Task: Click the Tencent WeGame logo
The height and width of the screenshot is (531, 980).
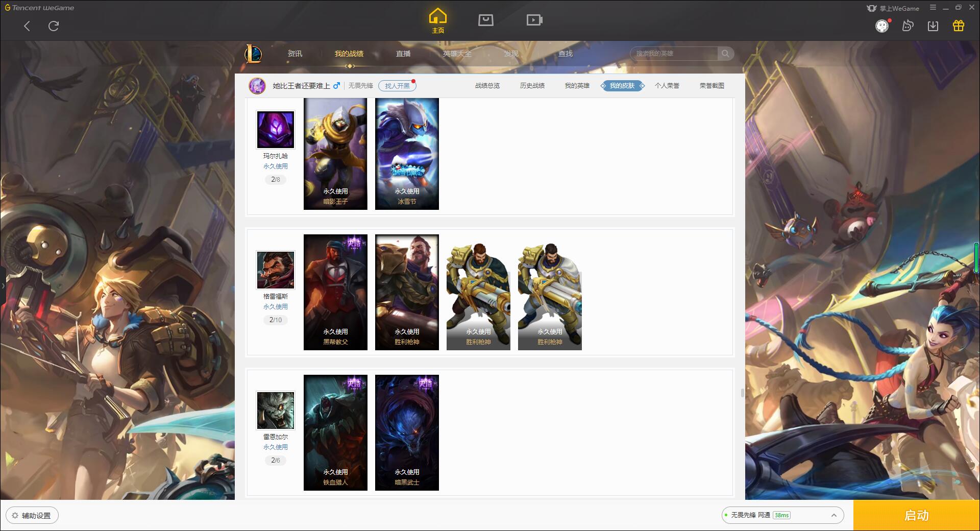Action: 39,8
